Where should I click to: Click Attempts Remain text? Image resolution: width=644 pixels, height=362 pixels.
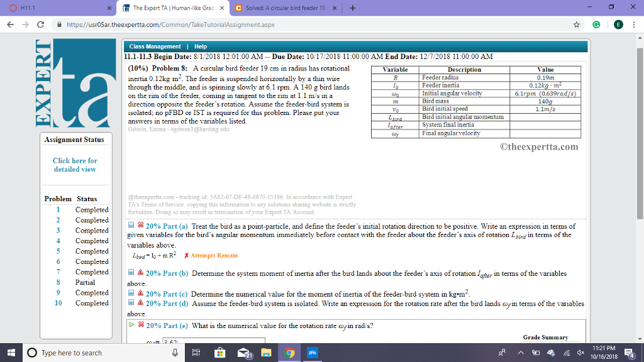[214, 255]
